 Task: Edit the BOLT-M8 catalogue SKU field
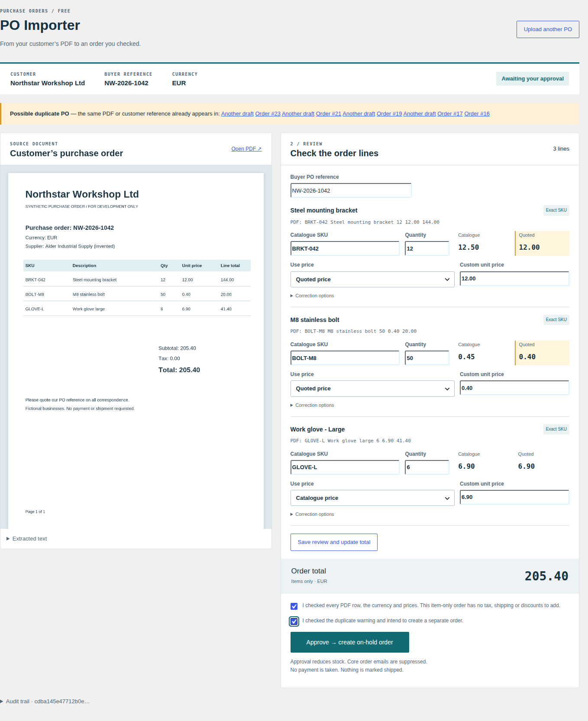[345, 358]
